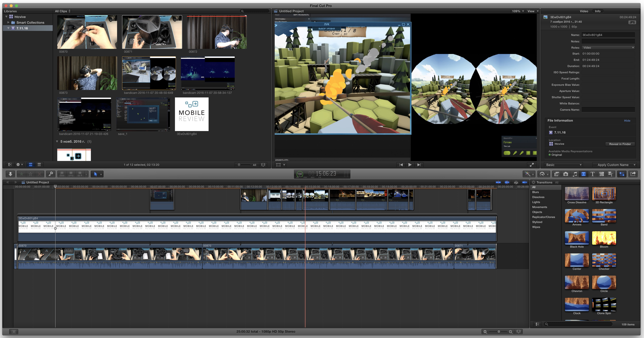The height and width of the screenshot is (338, 644).
Task: Open the Basic metadata view dropdown
Action: click(x=564, y=165)
